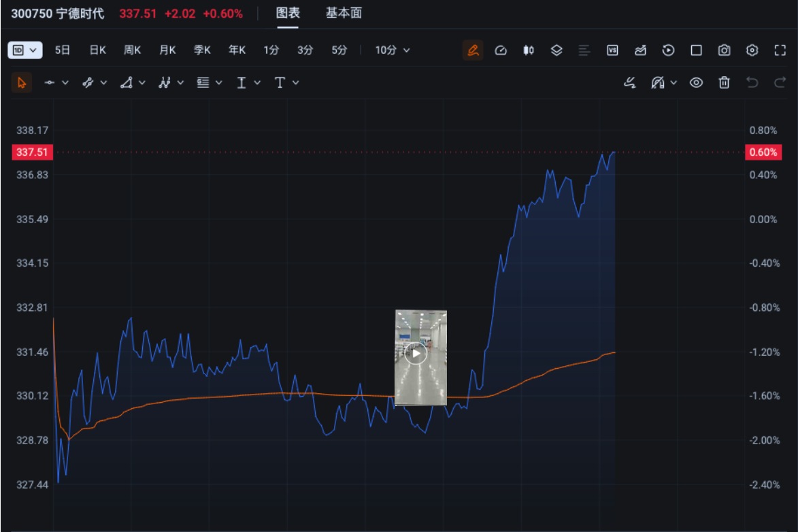Click the red 0.60% axis label

pos(763,152)
